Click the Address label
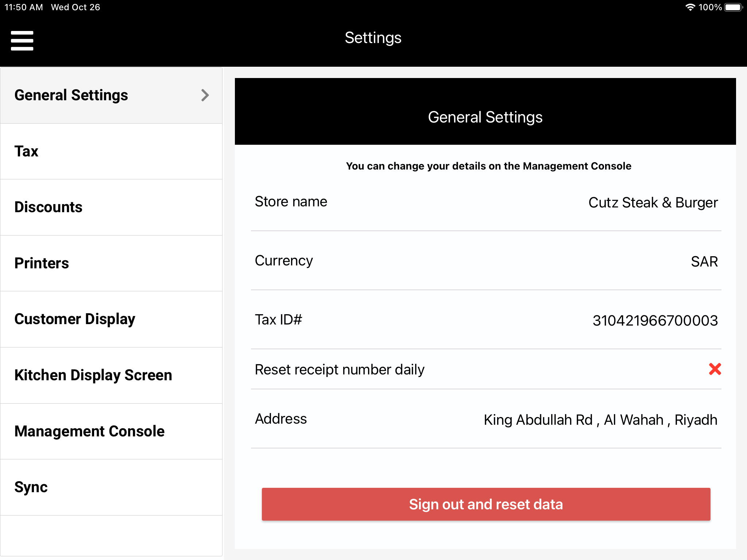 [x=281, y=419]
